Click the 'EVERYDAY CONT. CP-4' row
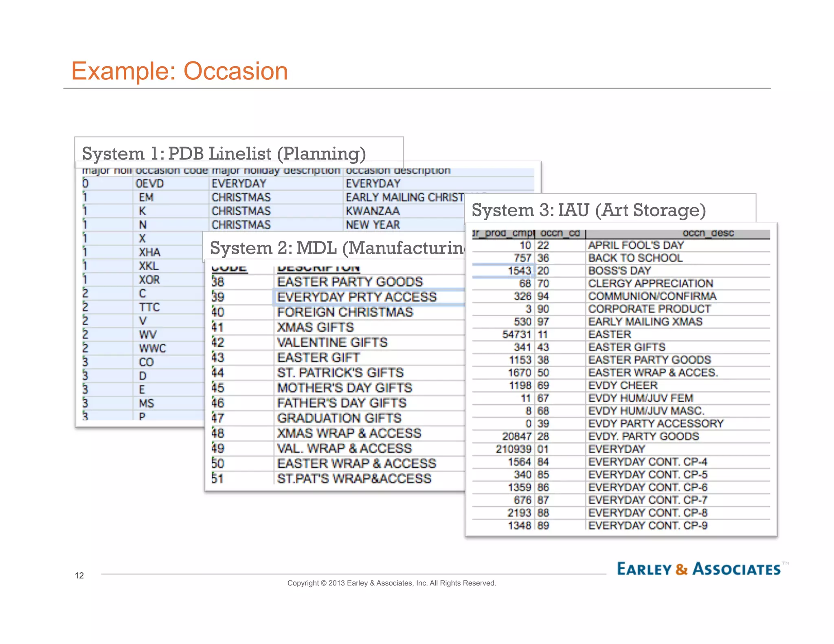This screenshot has height=644, width=834. [x=621, y=462]
